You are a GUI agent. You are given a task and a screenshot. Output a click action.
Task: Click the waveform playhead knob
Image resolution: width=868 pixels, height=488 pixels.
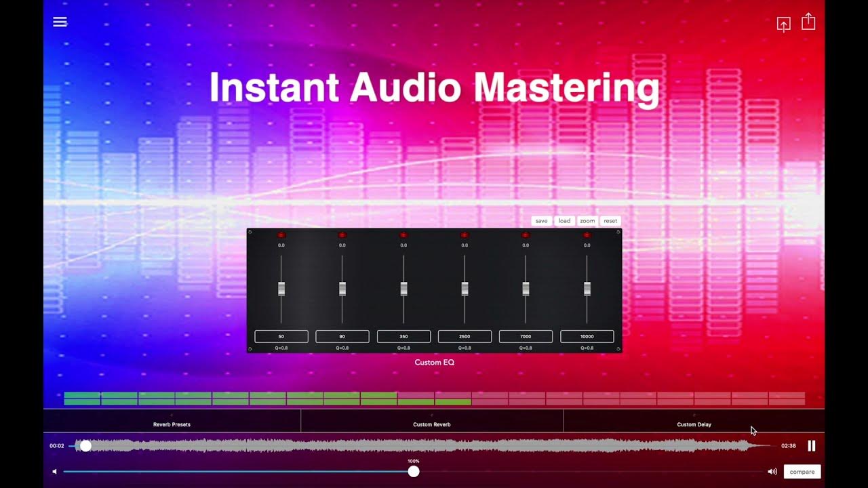pos(85,446)
